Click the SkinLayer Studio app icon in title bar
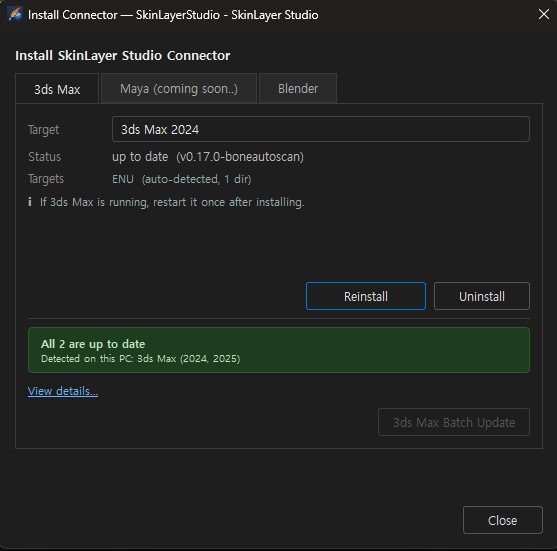The image size is (557, 551). 15,15
